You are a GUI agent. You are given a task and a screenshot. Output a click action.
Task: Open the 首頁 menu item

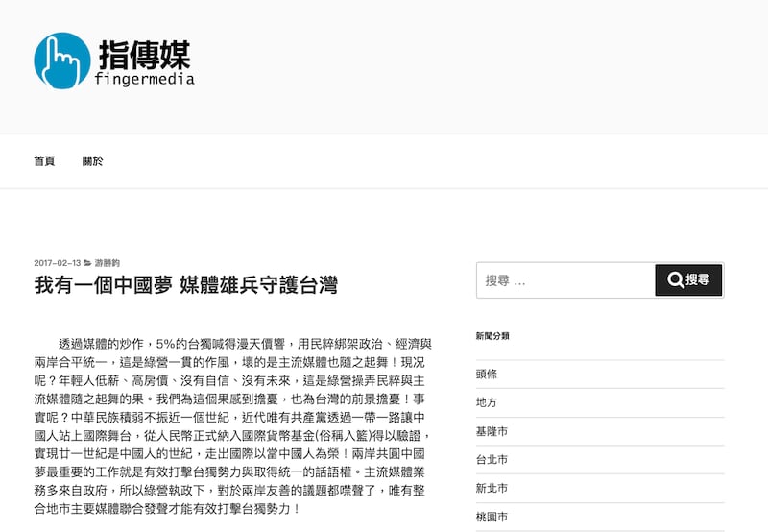(x=44, y=161)
